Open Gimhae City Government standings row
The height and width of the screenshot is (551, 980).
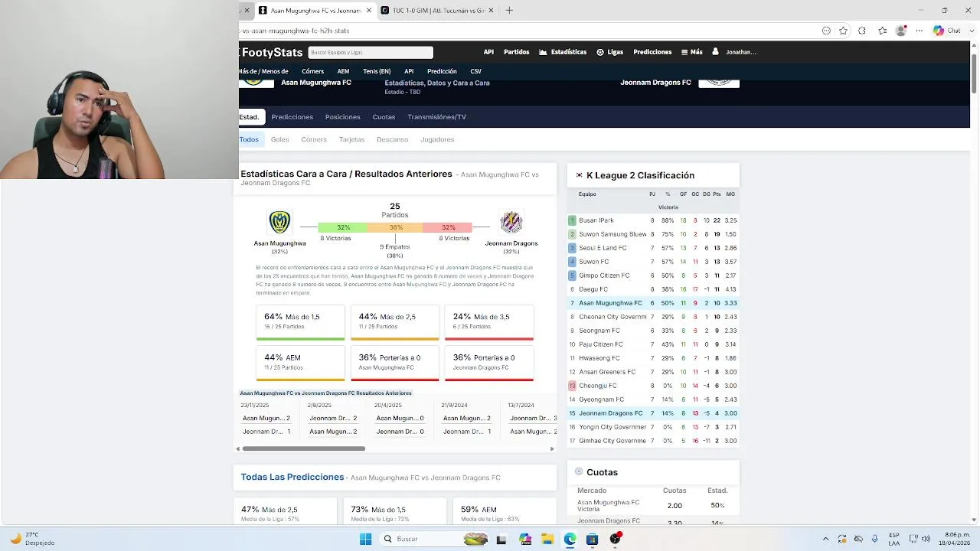click(652, 441)
